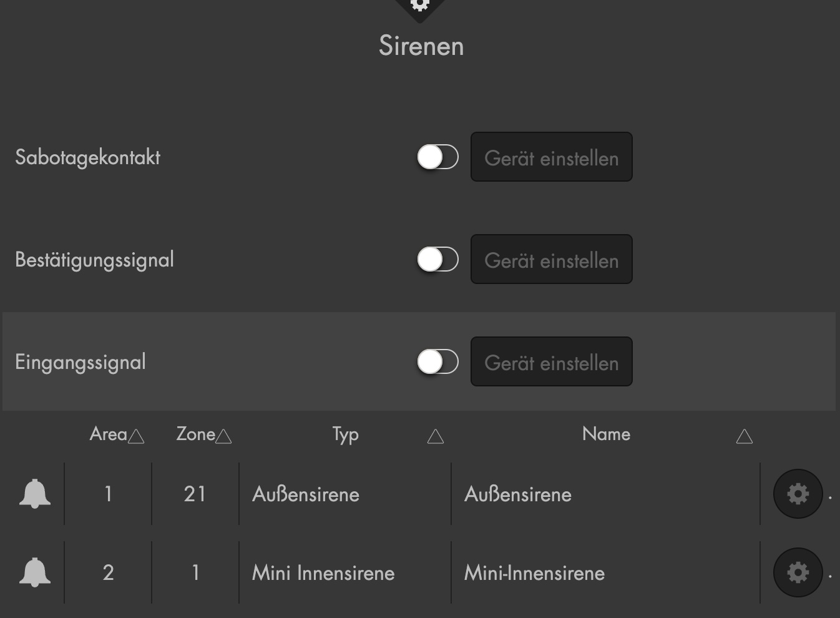Viewport: 840px width, 618px height.
Task: Toggle the Sabotagekontakt switch
Action: pos(437,157)
